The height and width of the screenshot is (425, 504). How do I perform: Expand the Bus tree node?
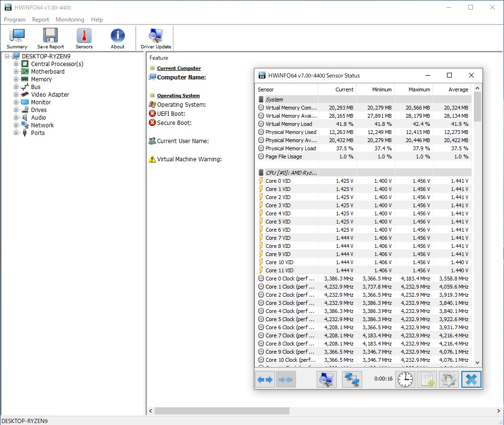pos(16,87)
